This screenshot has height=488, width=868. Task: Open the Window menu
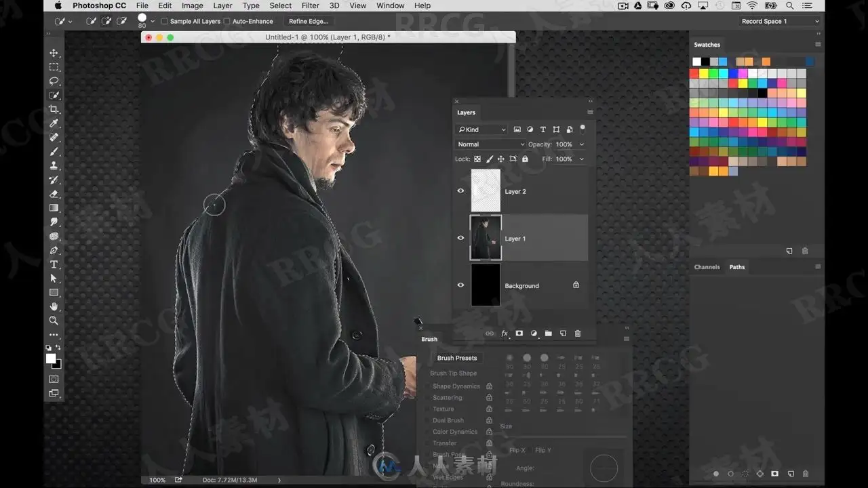tap(391, 5)
